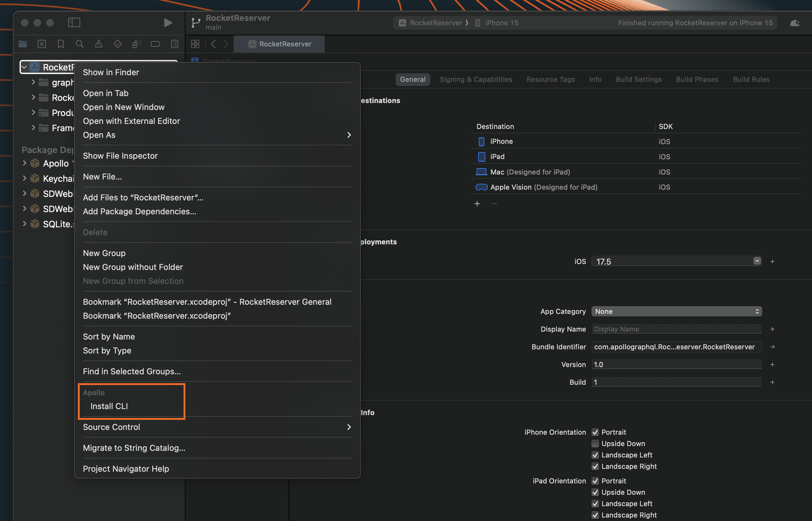Toggle iPad Landscape Right checkbox
The height and width of the screenshot is (521, 812).
(595, 515)
